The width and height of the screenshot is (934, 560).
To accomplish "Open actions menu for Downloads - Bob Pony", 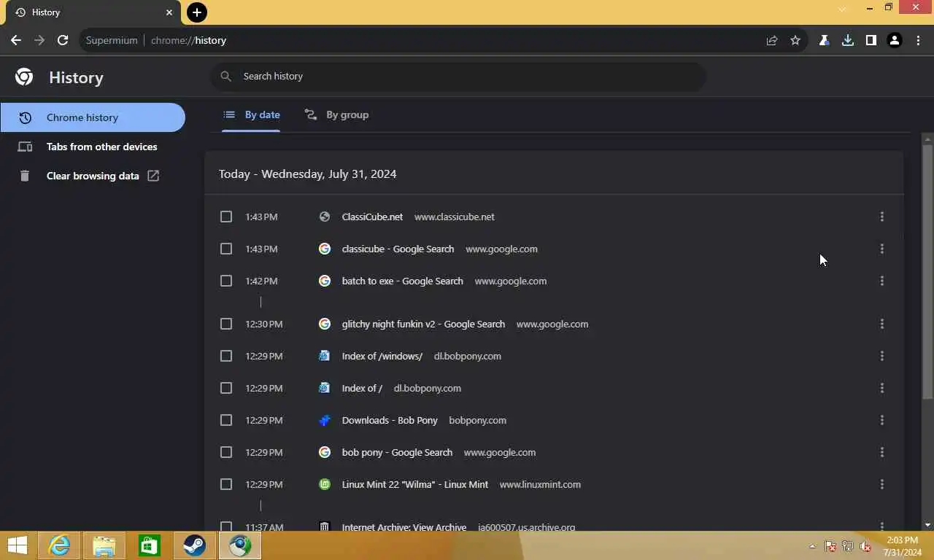I will 881,420.
